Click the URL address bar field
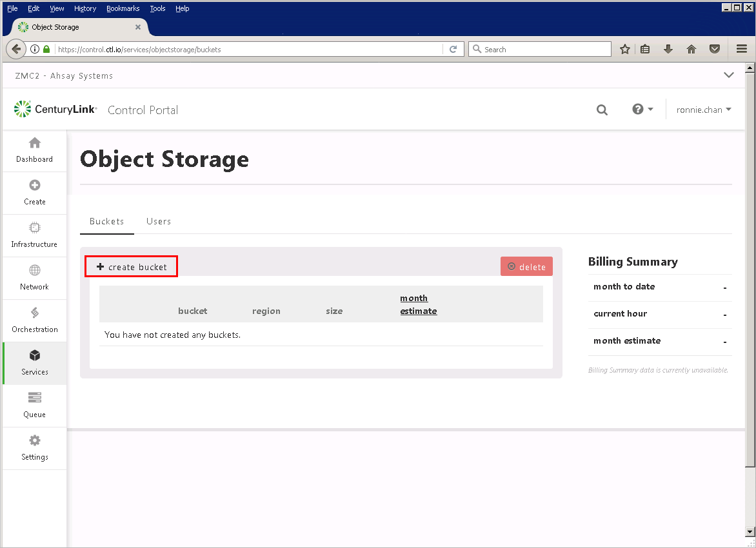The image size is (756, 548). [248, 49]
